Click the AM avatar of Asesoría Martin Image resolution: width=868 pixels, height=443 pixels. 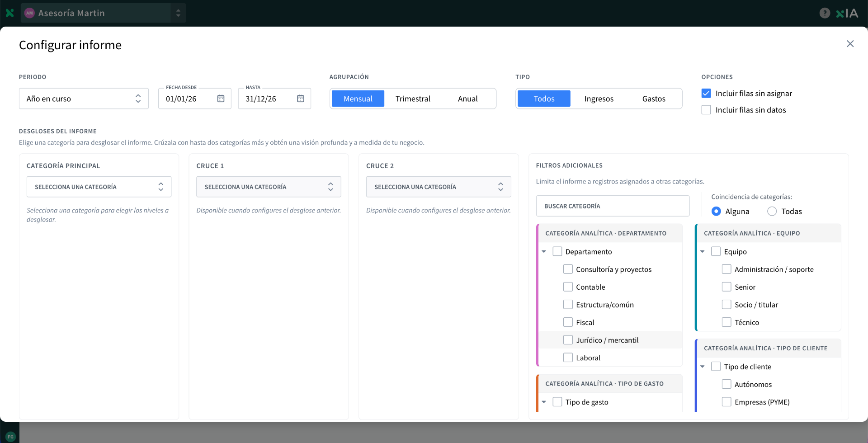29,13
